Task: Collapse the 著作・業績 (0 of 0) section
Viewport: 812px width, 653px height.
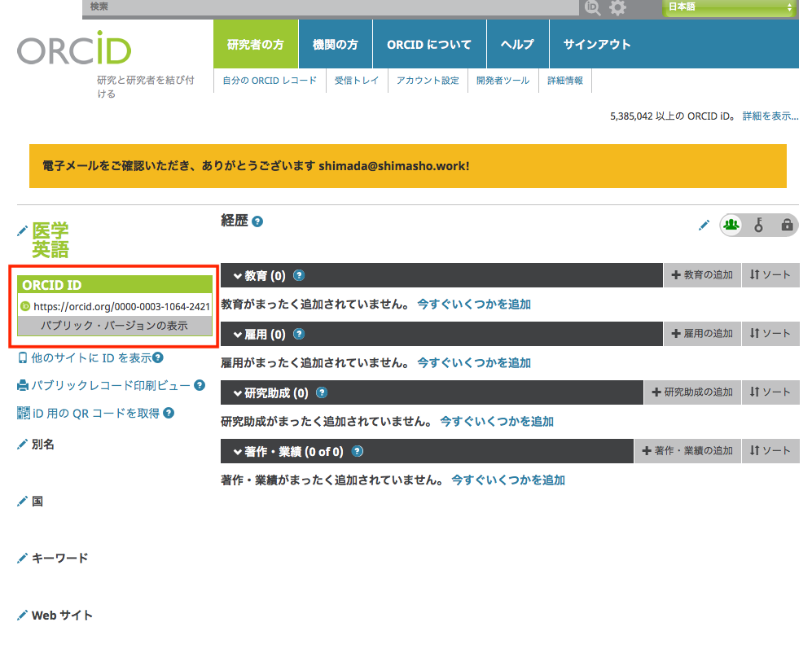Action: coord(238,451)
